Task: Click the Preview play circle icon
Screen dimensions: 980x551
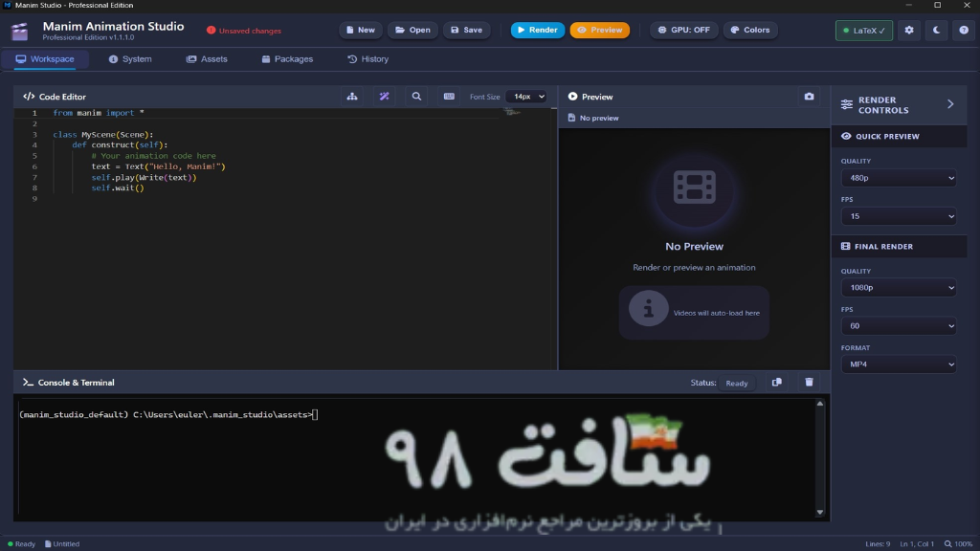Action: [x=572, y=97]
